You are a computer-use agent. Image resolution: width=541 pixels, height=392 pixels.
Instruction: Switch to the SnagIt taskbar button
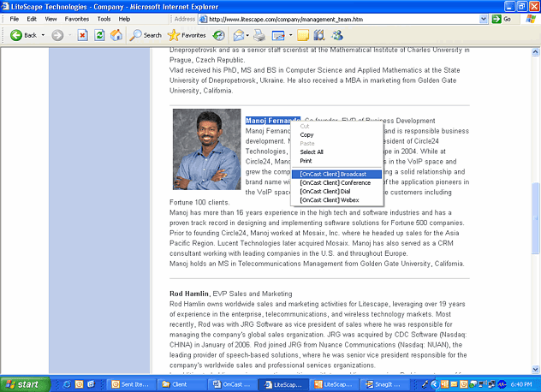384,384
